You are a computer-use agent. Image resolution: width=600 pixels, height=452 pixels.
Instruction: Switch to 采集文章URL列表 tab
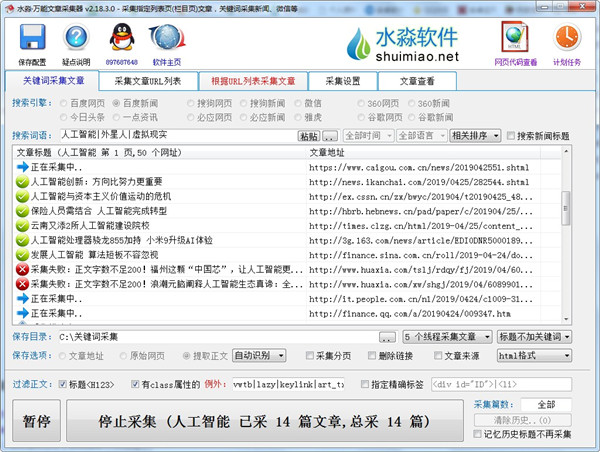click(x=148, y=81)
